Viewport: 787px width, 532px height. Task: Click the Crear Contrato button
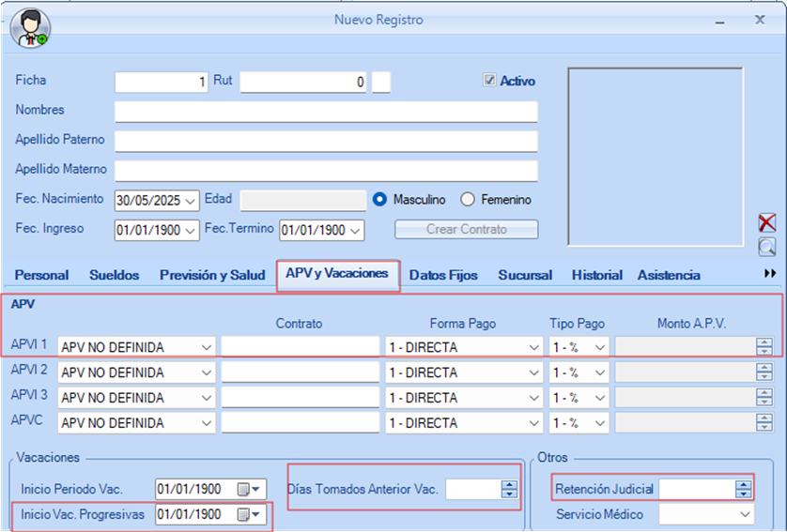click(x=466, y=230)
